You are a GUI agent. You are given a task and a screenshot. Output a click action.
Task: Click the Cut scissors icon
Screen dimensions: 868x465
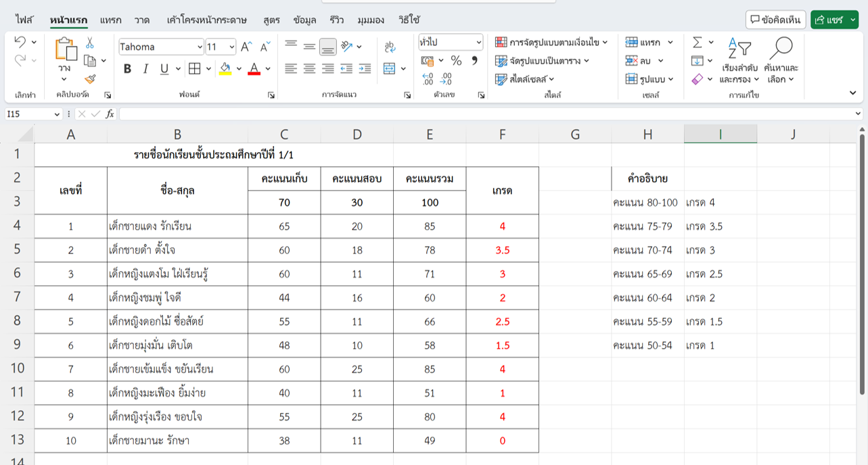pos(90,43)
